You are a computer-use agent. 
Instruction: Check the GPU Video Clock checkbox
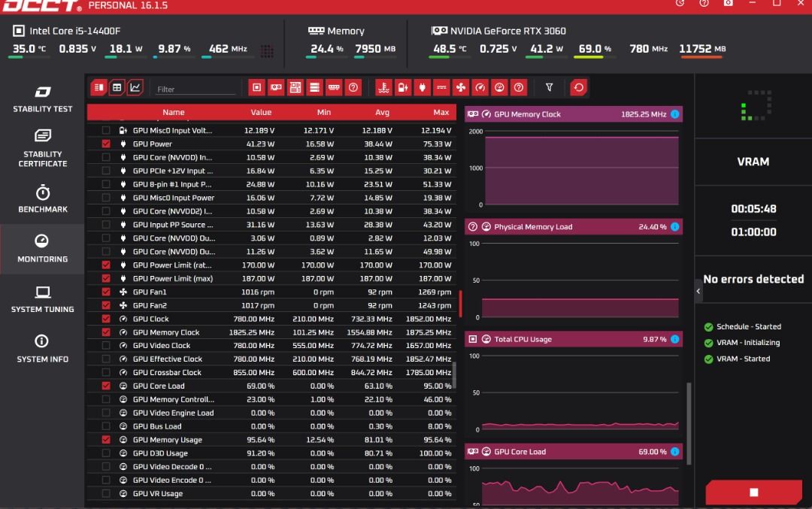click(x=106, y=345)
